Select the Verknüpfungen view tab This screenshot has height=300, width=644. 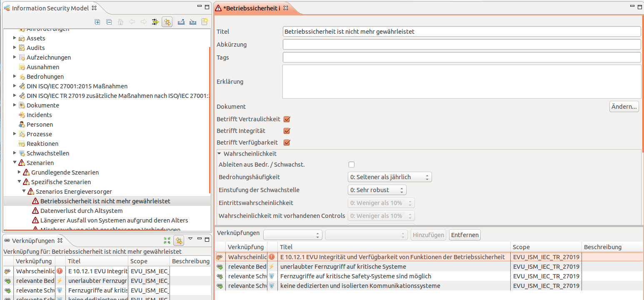pos(33,240)
